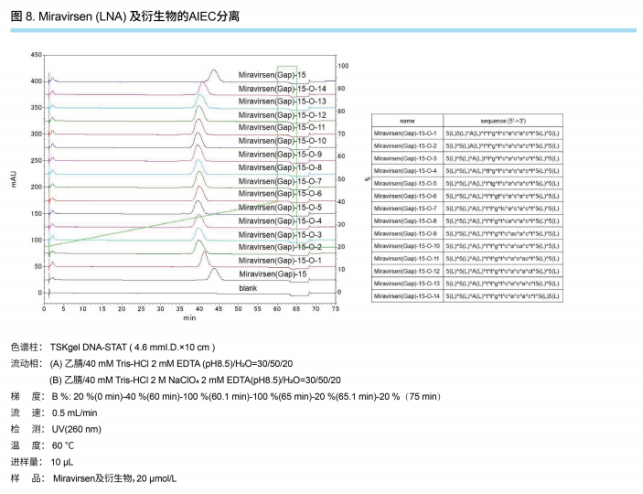Click the sequence cell for Miravirsen(Gap)-15-O-12
The image size is (643, 494).
click(507, 271)
